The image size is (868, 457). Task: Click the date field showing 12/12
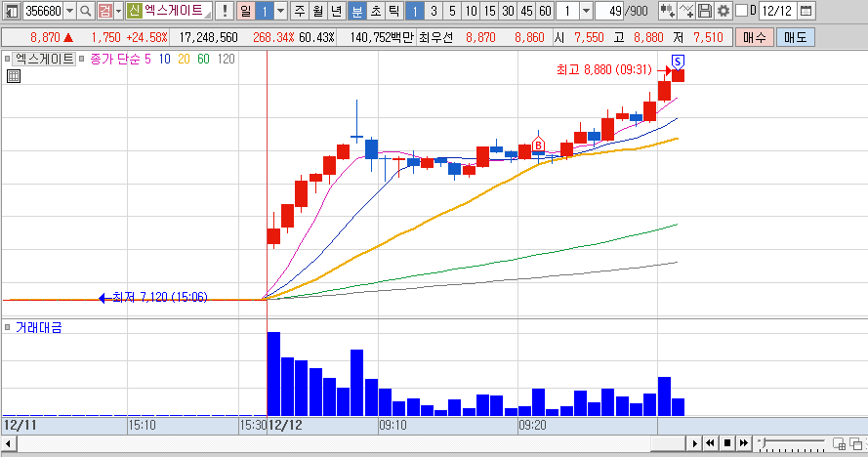[x=778, y=11]
